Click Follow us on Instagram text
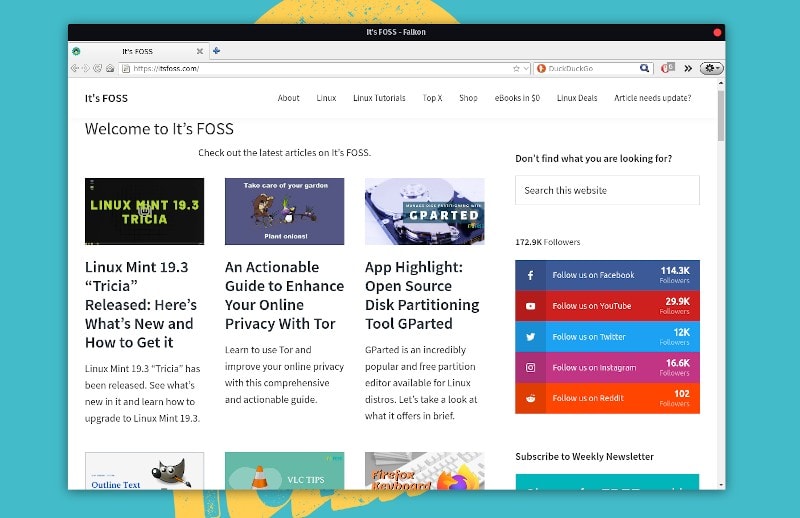Screen dimensions: 800x518 594,367
